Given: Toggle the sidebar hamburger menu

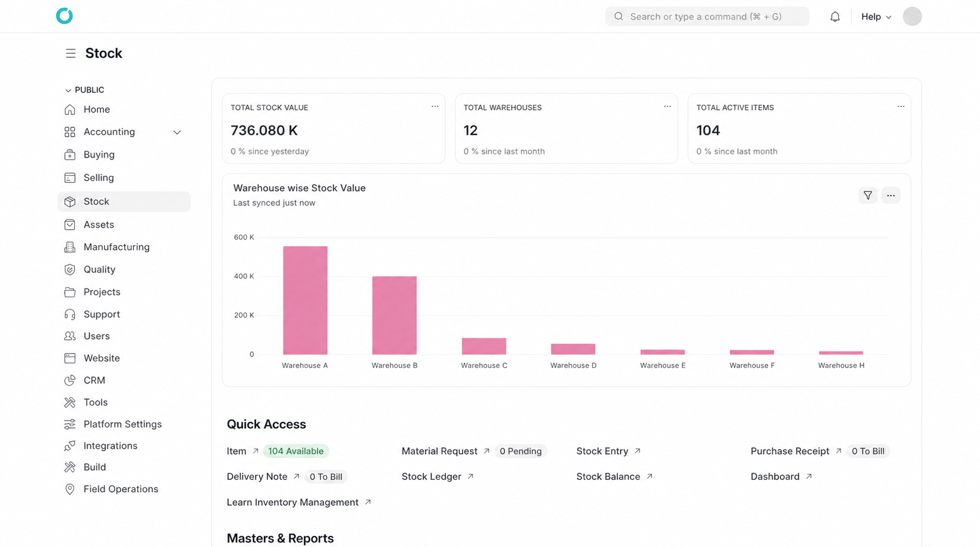Looking at the screenshot, I should [71, 53].
